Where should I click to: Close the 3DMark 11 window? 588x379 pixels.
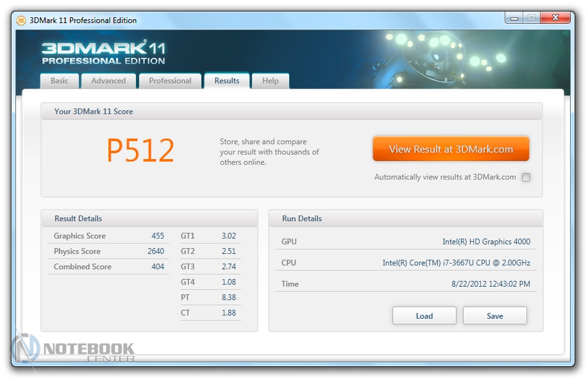[x=554, y=18]
